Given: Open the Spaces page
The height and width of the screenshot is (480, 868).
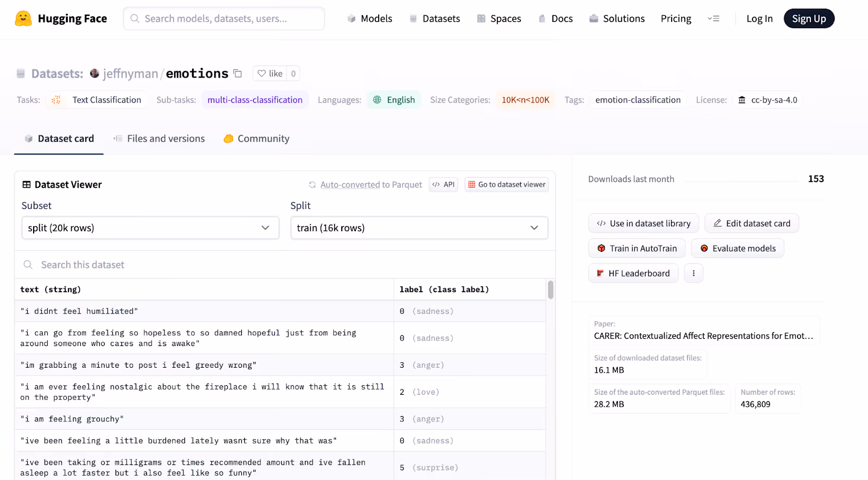Looking at the screenshot, I should pos(499,18).
